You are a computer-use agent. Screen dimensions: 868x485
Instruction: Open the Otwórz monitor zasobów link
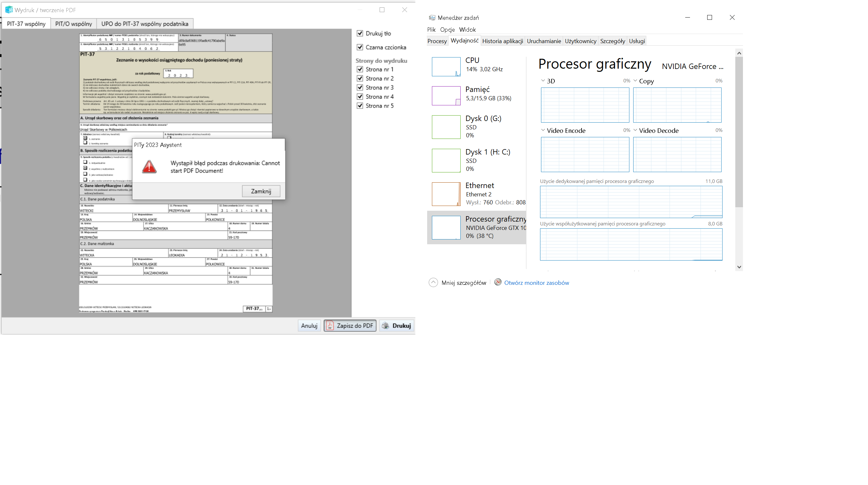coord(536,283)
